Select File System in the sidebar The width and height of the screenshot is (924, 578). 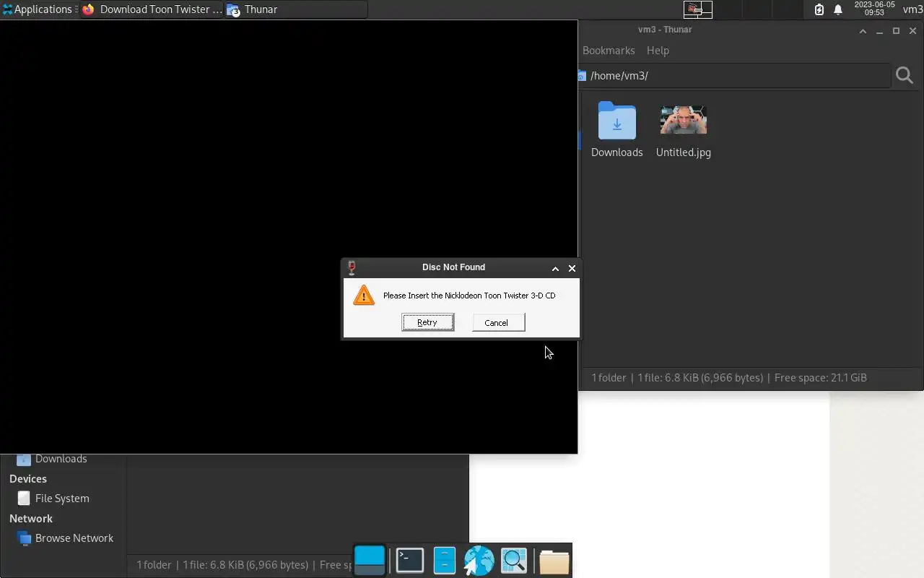62,499
